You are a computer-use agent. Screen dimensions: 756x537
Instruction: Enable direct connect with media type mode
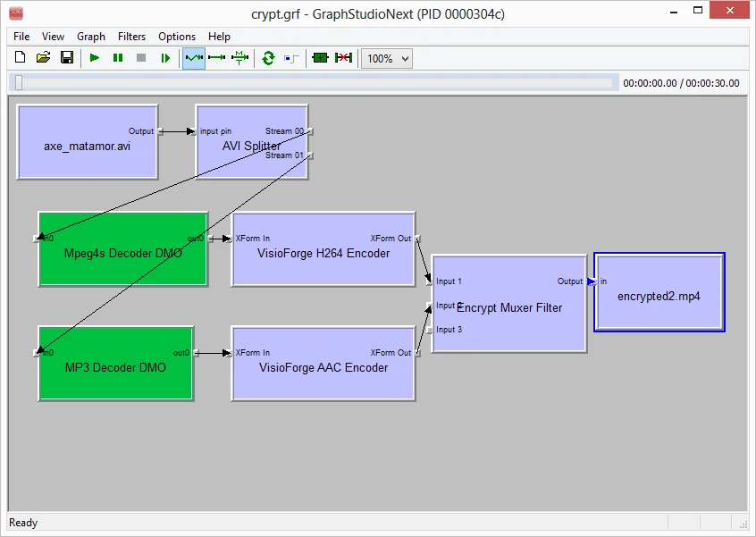click(239, 57)
